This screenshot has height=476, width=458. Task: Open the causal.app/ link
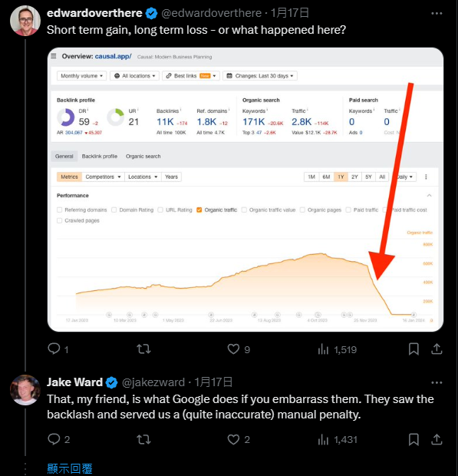(x=113, y=56)
